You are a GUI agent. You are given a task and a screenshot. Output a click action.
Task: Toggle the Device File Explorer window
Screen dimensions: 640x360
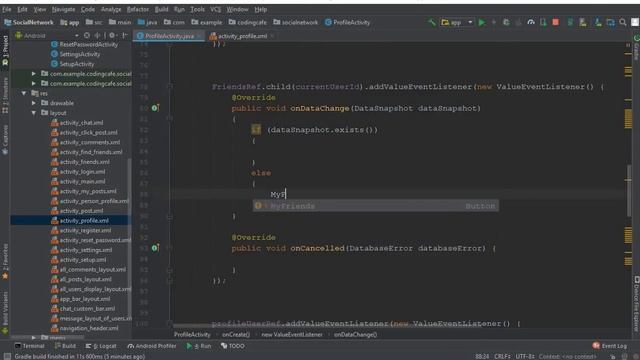click(636, 304)
